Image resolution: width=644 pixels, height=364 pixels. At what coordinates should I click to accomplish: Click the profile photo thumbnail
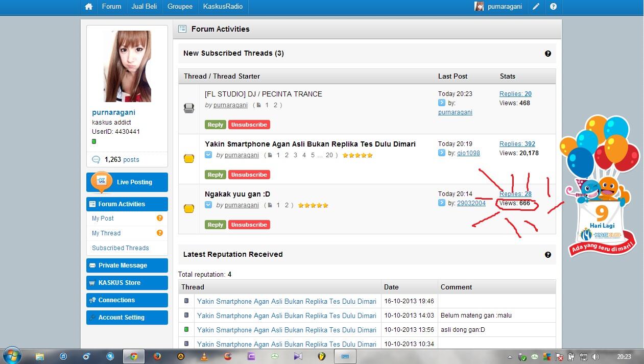coord(127,66)
